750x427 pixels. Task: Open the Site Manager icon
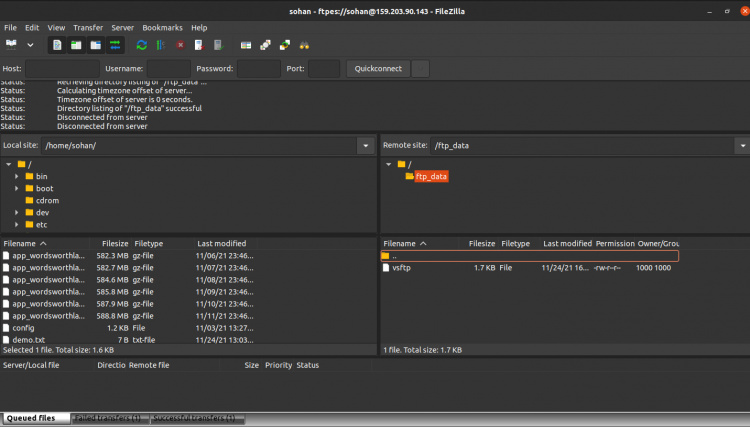pos(11,45)
